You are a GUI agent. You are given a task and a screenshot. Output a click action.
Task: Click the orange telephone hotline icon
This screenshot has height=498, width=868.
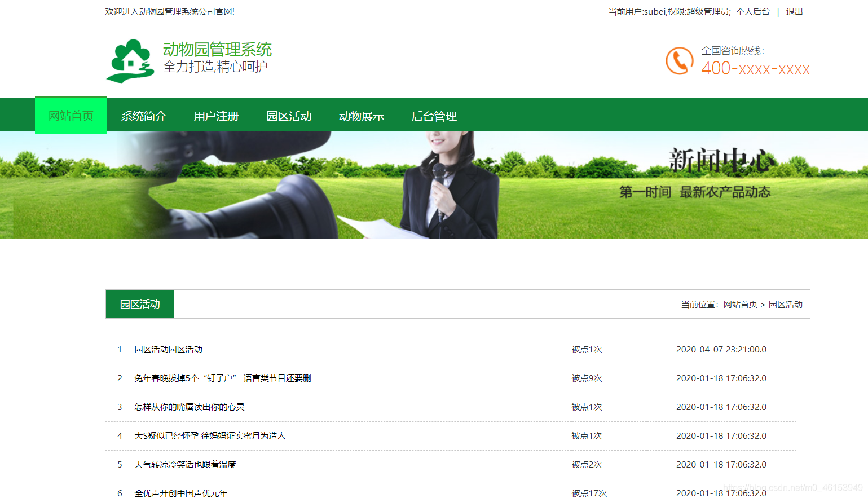[678, 60]
